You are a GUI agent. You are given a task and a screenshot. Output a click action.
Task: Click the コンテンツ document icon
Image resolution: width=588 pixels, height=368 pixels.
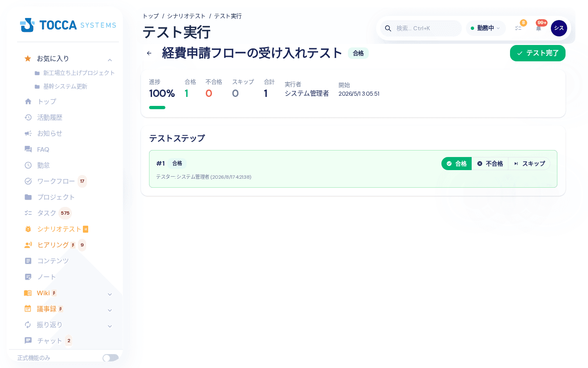point(28,261)
